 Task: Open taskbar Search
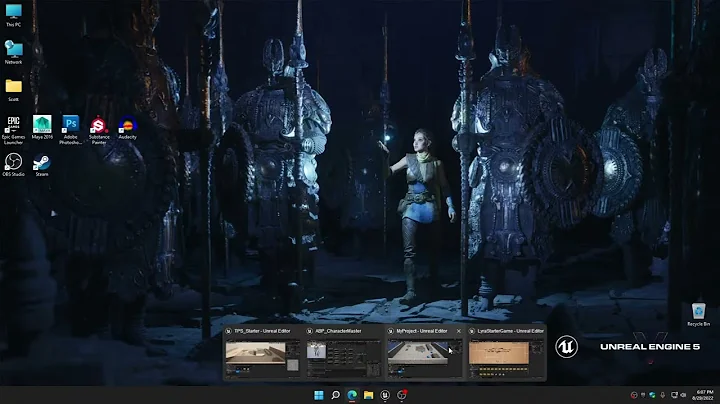(335, 395)
